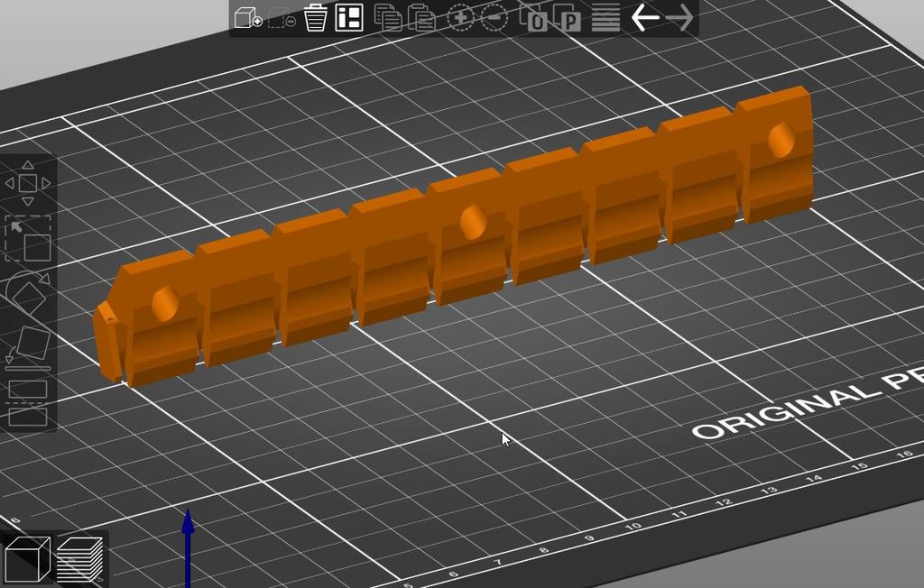Click the Undo left arrow
The width and height of the screenshot is (924, 588).
click(x=645, y=18)
